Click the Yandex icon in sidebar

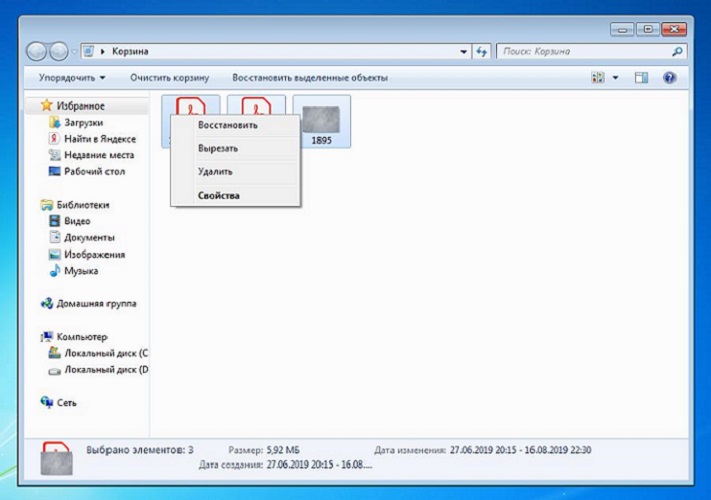coord(54,139)
